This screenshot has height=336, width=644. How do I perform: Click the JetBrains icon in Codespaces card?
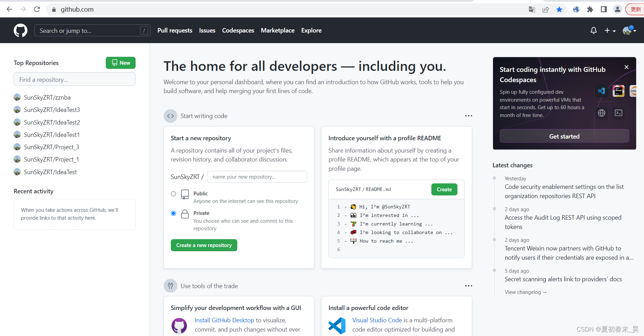pyautogui.click(x=618, y=91)
